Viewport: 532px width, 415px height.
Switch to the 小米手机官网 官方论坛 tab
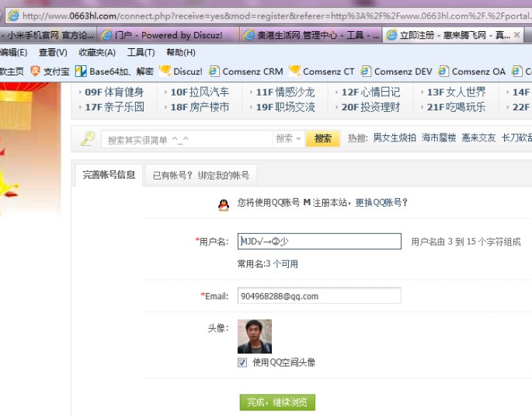(47, 35)
